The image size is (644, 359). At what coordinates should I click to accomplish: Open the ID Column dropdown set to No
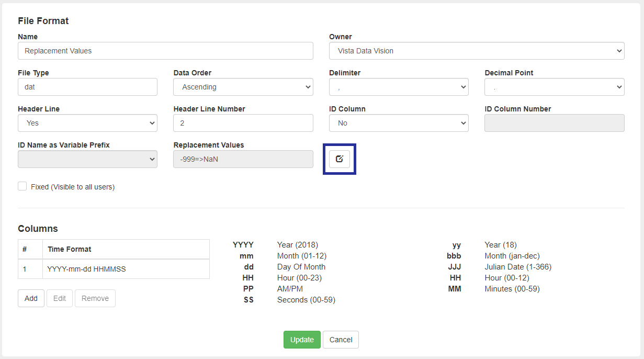pyautogui.click(x=399, y=123)
